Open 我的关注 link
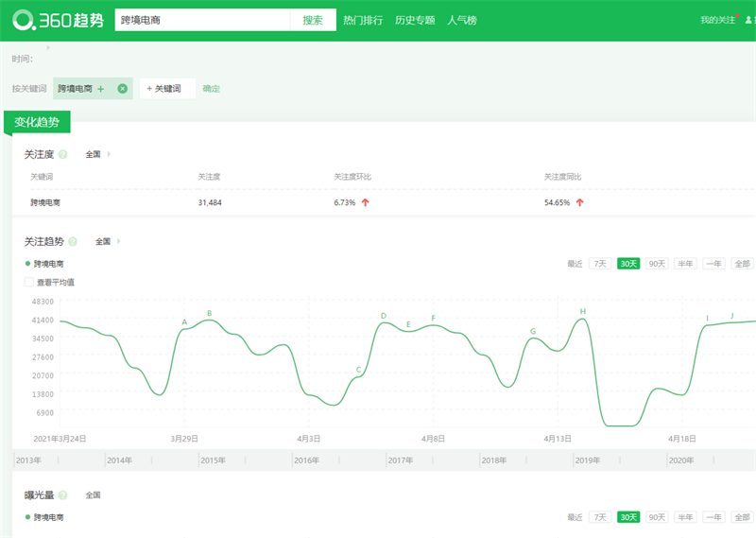Image resolution: width=756 pixels, height=538 pixels. (x=717, y=20)
